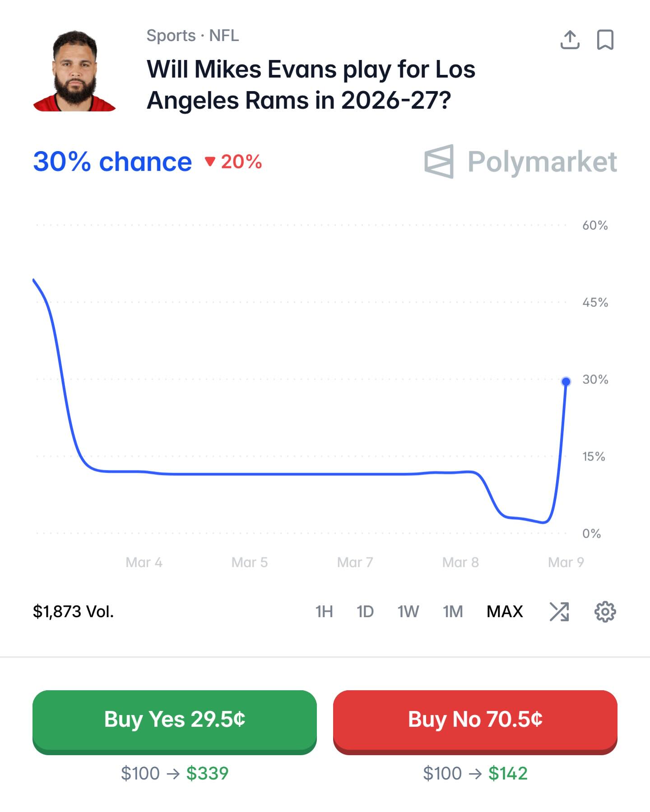The image size is (650, 812).
Task: Open the Sports category link
Action: [171, 36]
